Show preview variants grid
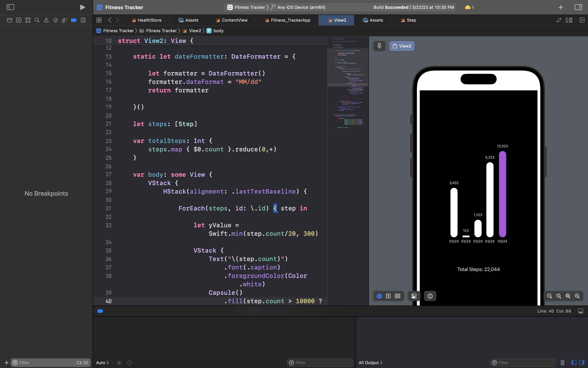 [x=398, y=296]
